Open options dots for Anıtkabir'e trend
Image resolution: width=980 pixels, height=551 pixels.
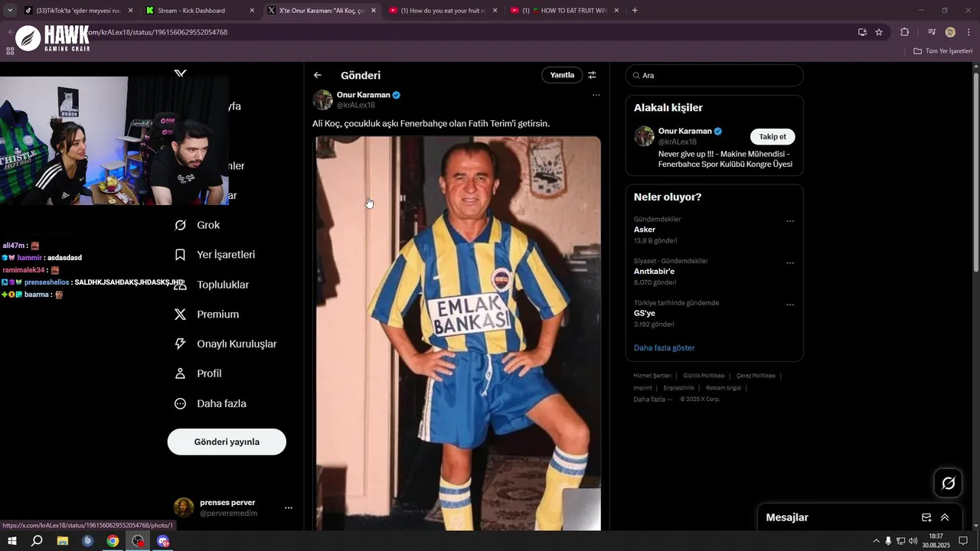[790, 263]
